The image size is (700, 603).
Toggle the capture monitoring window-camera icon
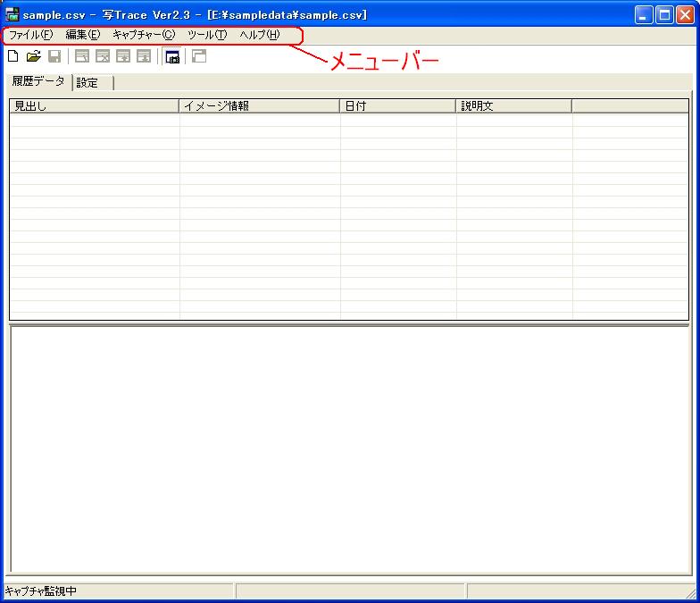(x=172, y=57)
